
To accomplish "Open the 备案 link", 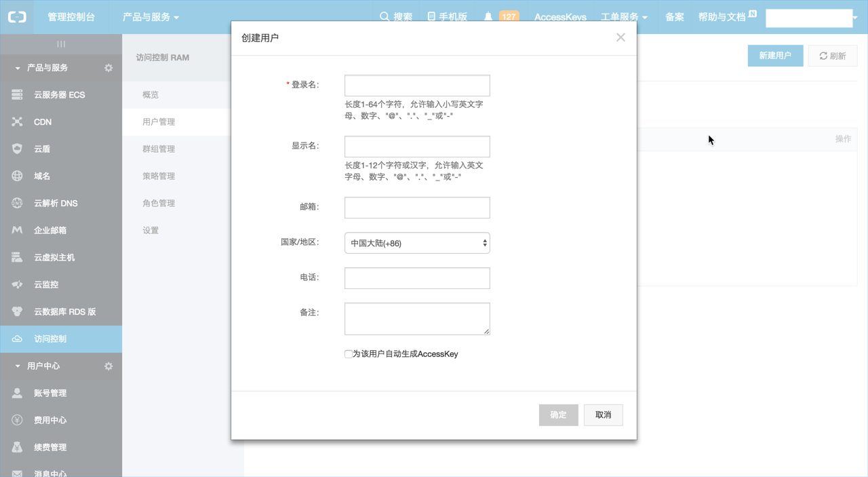I will point(675,17).
